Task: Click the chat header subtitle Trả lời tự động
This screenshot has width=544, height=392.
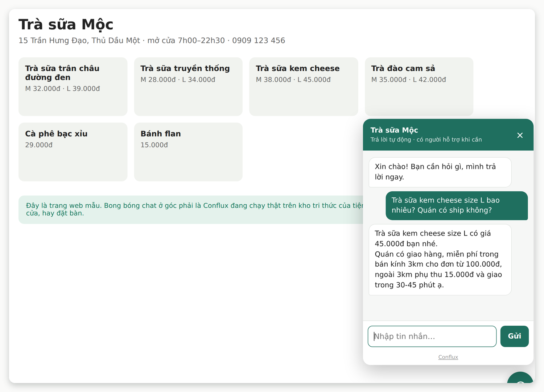Action: click(x=426, y=140)
